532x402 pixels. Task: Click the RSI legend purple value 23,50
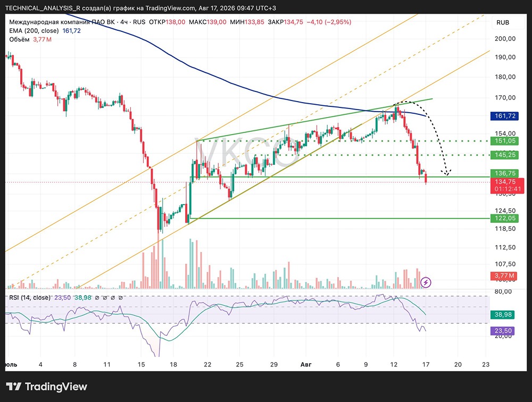[x=62, y=298]
